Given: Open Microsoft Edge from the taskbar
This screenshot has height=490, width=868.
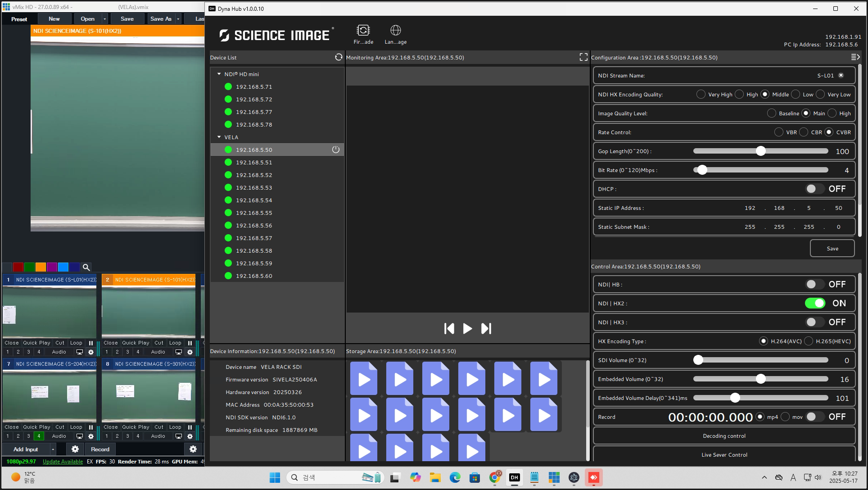Looking at the screenshot, I should click(x=455, y=477).
